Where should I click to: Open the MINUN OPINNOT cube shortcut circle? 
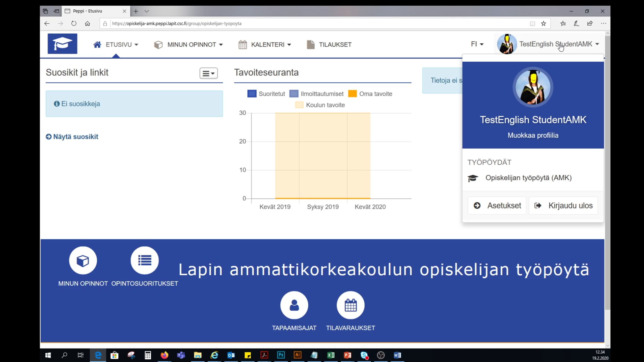(x=83, y=260)
